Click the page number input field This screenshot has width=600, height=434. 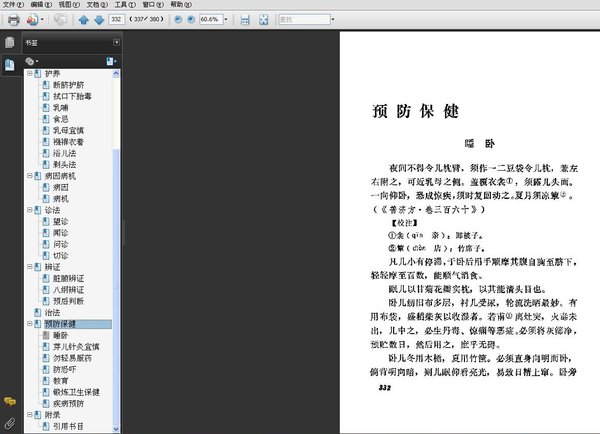(x=116, y=19)
